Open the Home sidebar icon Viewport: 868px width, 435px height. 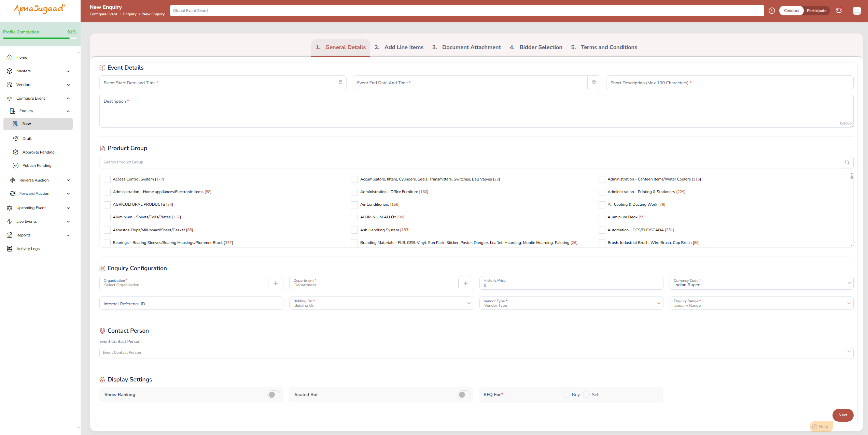tap(10, 57)
